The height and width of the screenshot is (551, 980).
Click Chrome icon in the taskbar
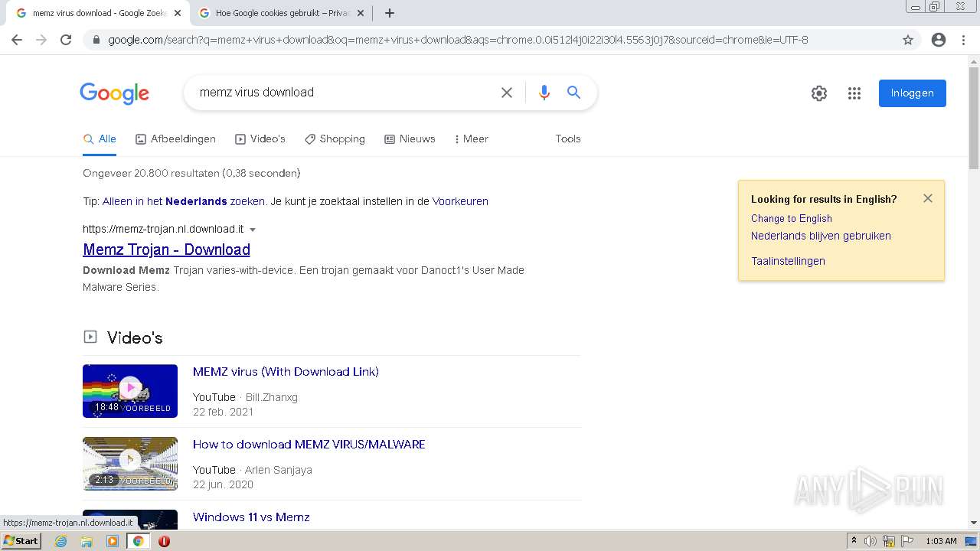click(139, 541)
